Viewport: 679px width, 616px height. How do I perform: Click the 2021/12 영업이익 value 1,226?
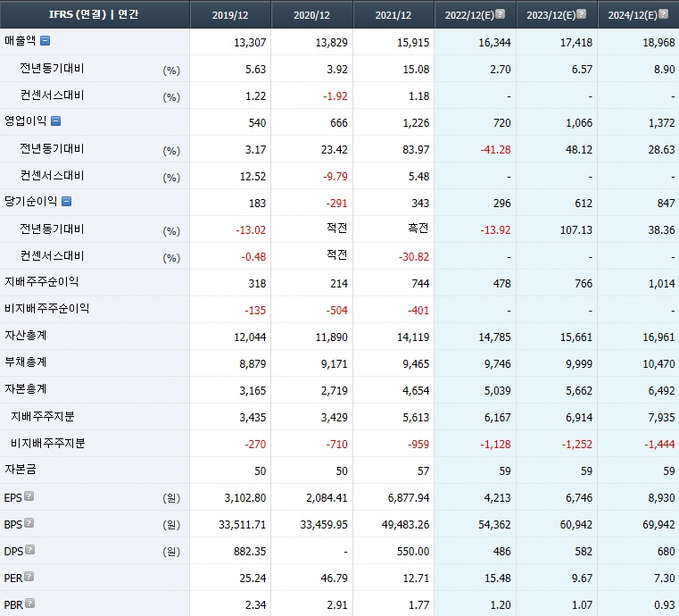coord(416,123)
